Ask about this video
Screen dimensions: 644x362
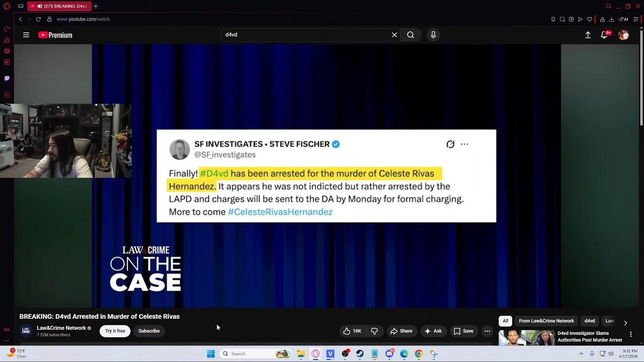pyautogui.click(x=433, y=331)
